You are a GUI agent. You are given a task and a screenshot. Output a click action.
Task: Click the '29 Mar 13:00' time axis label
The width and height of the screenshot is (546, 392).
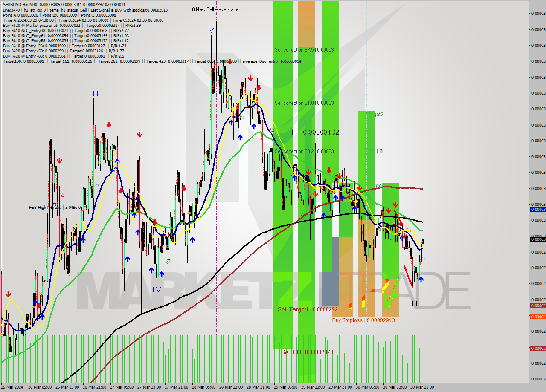pyautogui.click(x=313, y=387)
